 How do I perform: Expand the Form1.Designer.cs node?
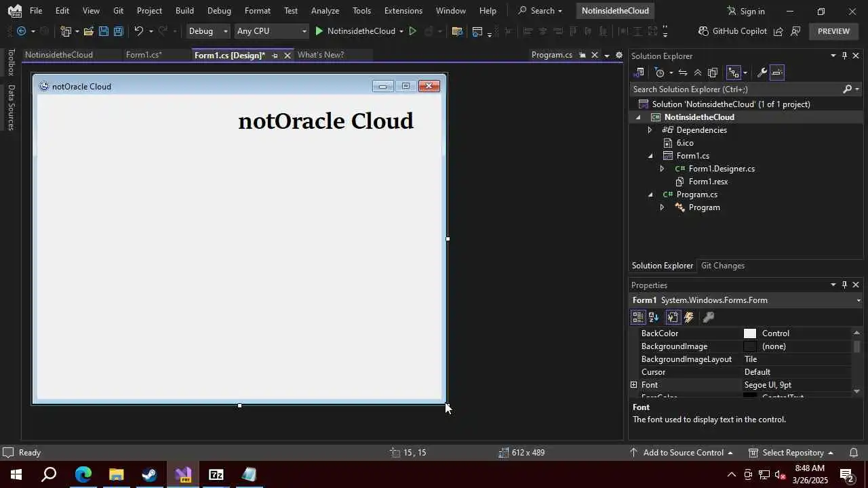[x=662, y=169]
